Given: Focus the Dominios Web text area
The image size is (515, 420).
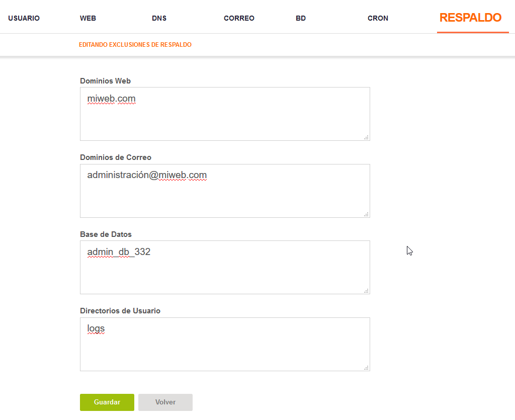Looking at the screenshot, I should [225, 114].
